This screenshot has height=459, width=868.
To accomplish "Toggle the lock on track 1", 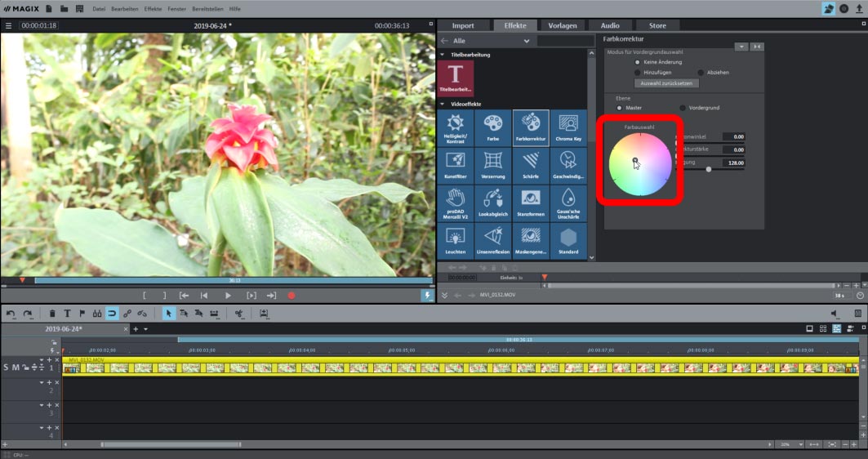I will [x=25, y=367].
